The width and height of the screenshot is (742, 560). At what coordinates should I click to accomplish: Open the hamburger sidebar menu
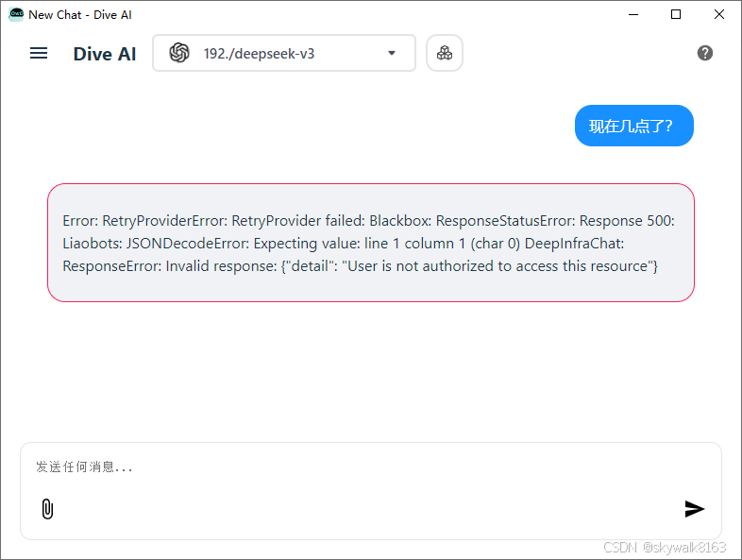tap(39, 53)
